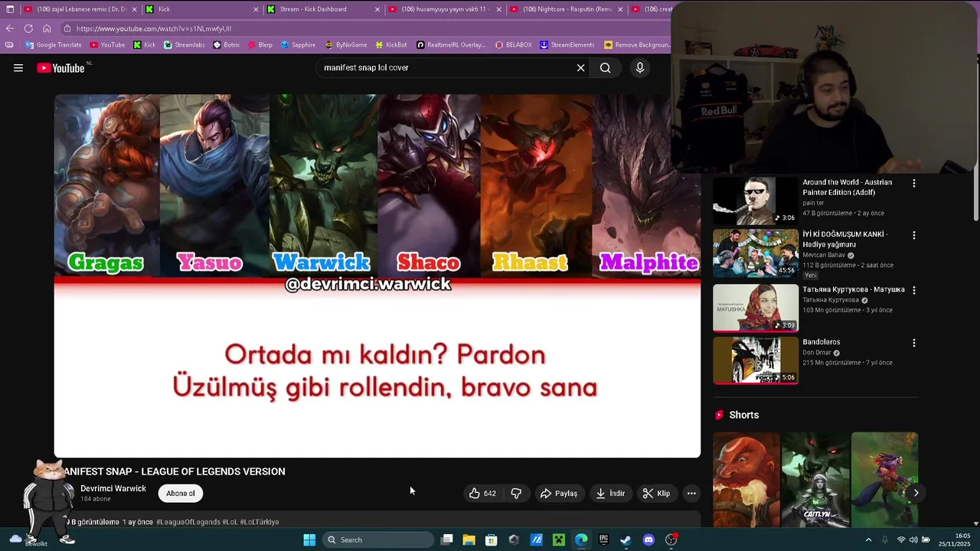980x551 pixels.
Task: Open the Kick bookmark
Action: pyautogui.click(x=144, y=45)
